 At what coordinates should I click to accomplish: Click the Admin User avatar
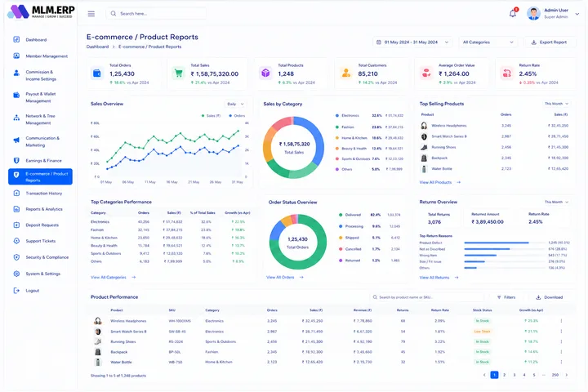click(x=532, y=14)
